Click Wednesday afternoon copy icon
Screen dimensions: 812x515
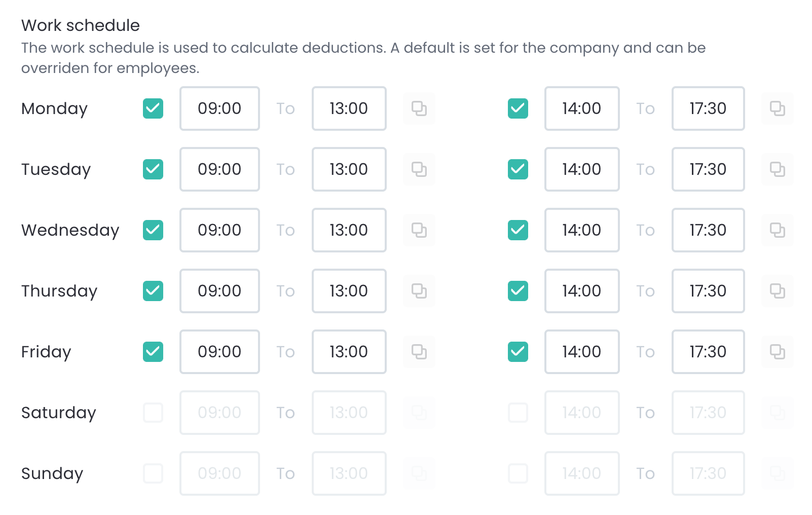pyautogui.click(x=778, y=230)
